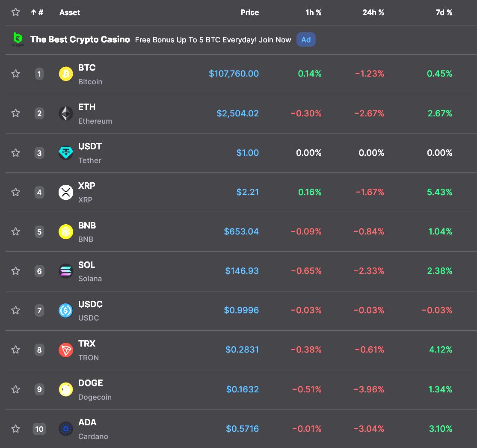
Task: Open the TRX TRON asset page
Action: [x=88, y=350]
